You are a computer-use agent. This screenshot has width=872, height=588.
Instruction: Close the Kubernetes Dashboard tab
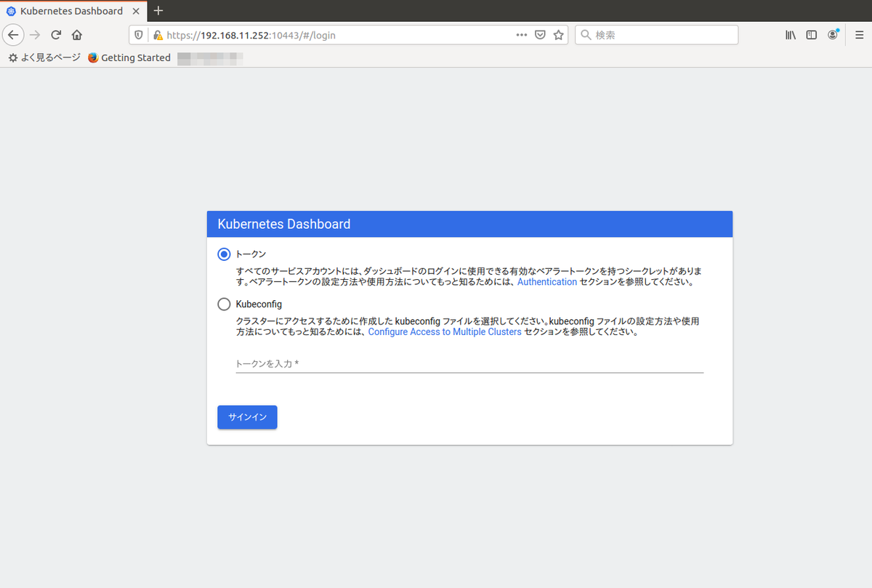click(136, 11)
